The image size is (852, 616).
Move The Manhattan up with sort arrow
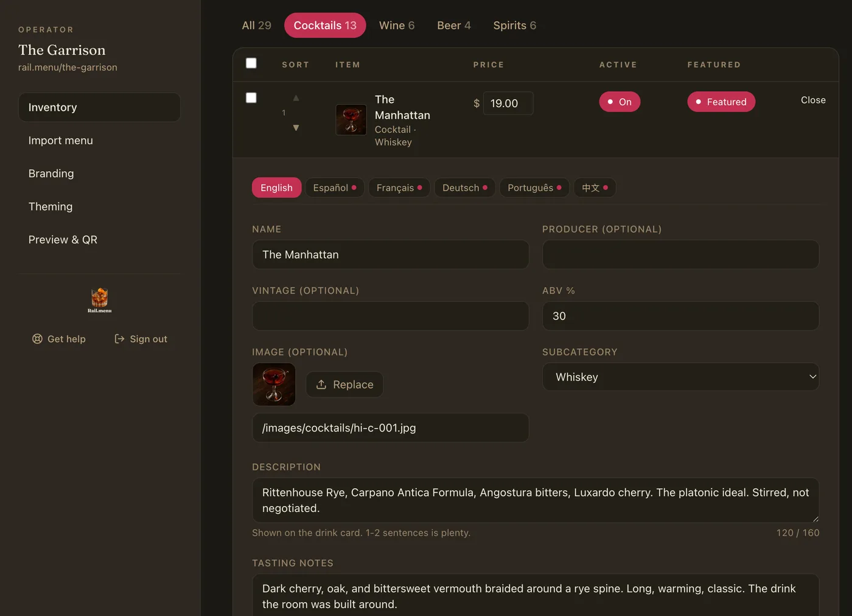(296, 98)
